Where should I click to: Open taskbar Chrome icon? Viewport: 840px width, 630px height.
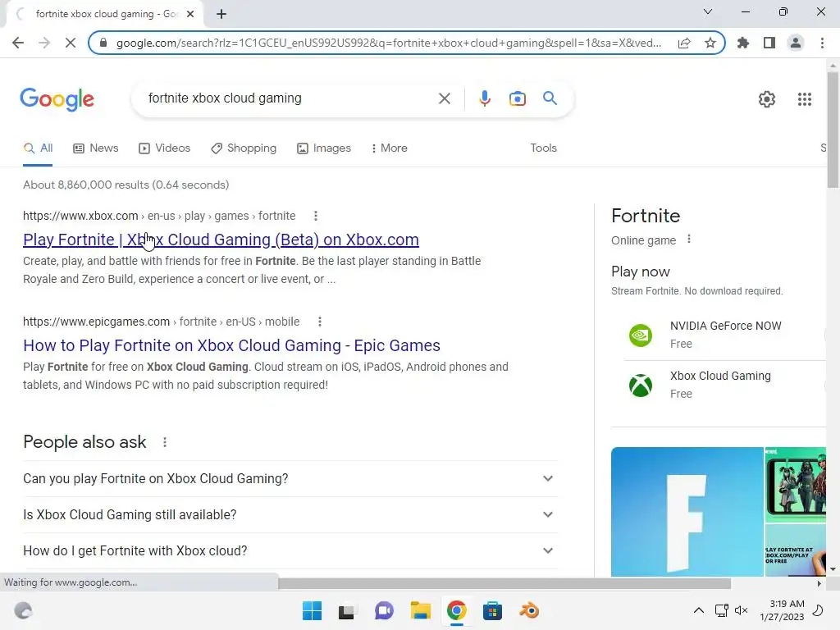(x=456, y=610)
